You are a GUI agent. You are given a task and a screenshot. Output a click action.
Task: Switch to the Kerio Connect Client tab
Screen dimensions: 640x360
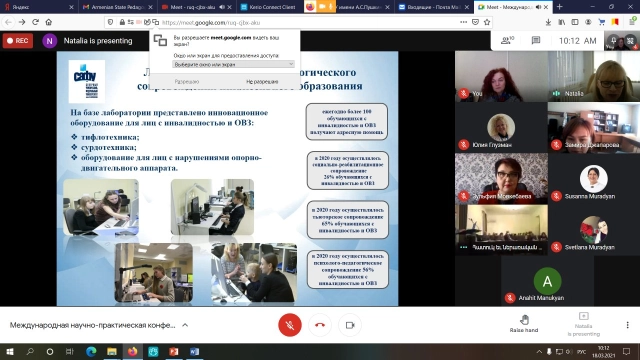point(269,7)
